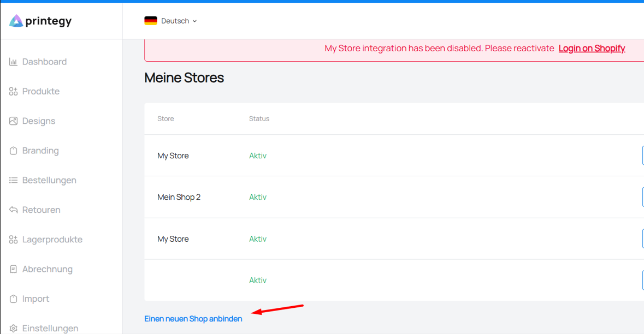
Task: Click the first My Store entry
Action: 173,156
